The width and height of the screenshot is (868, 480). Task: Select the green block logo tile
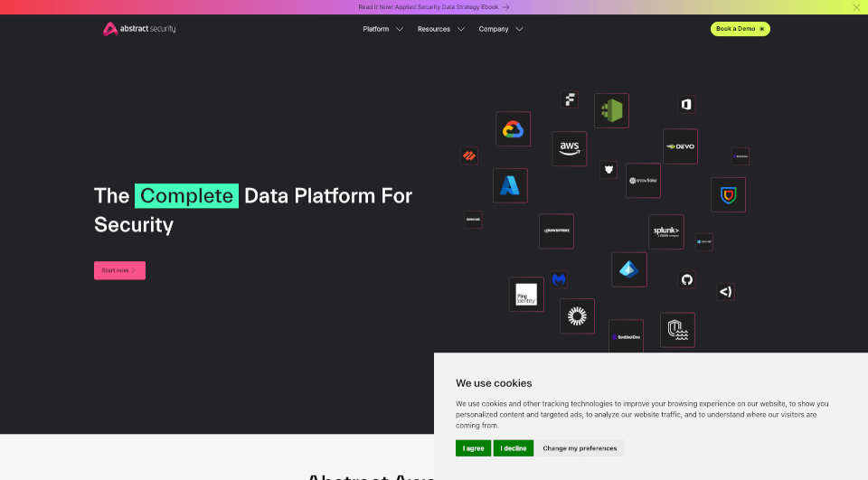pos(612,110)
